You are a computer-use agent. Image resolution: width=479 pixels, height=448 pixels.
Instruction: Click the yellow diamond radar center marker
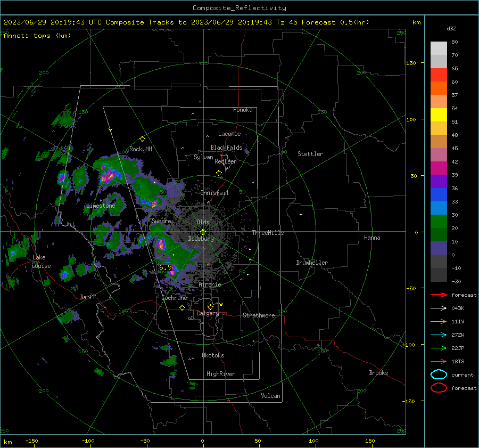[x=203, y=232]
